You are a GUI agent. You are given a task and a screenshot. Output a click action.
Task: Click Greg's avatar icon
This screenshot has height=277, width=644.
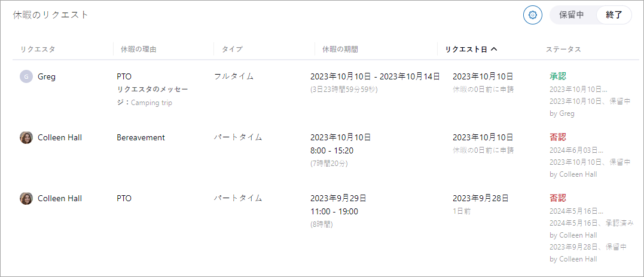point(26,76)
